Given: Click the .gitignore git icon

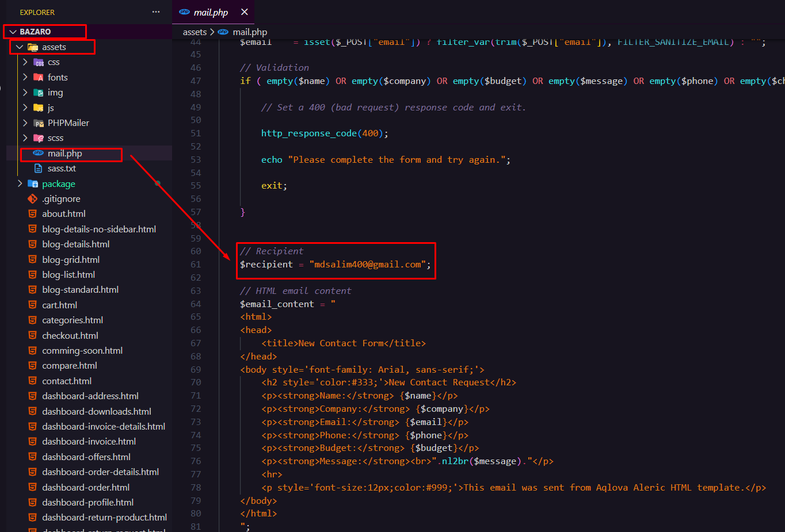Looking at the screenshot, I should tap(33, 199).
